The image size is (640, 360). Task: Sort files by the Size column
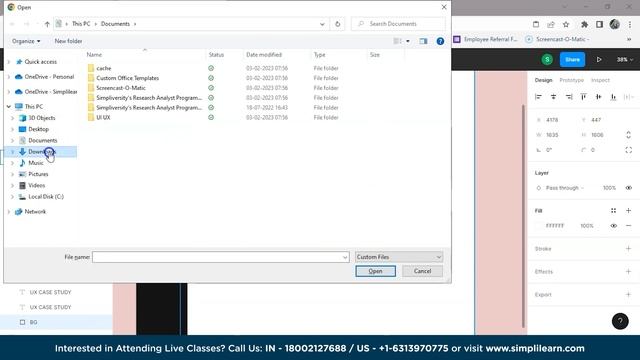click(375, 55)
